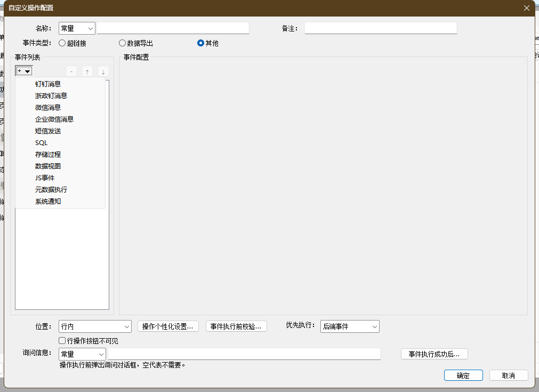Select the 超链接 event type
Viewport: 539px width, 392px height.
62,43
